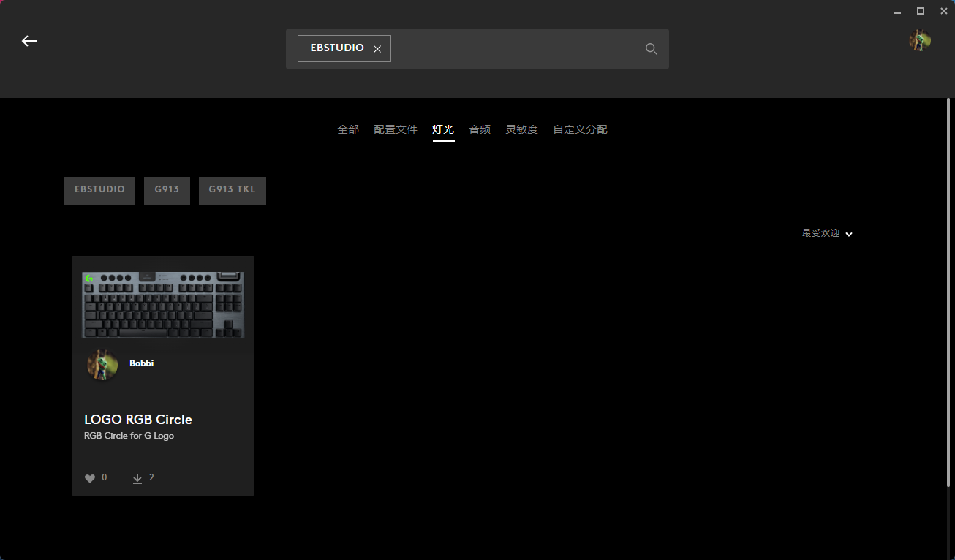Select the G913 TKL filter tag
This screenshot has width=955, height=560.
click(x=232, y=190)
